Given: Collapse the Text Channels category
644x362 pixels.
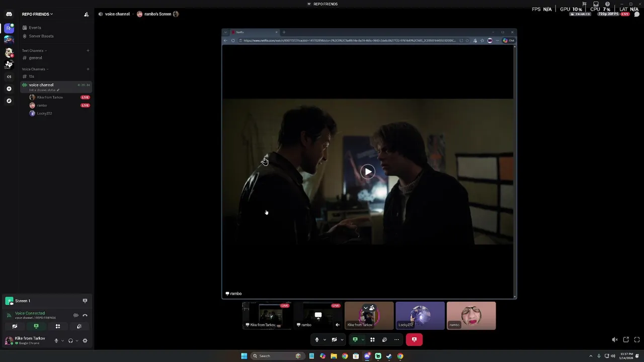Looking at the screenshot, I should click(34, 50).
